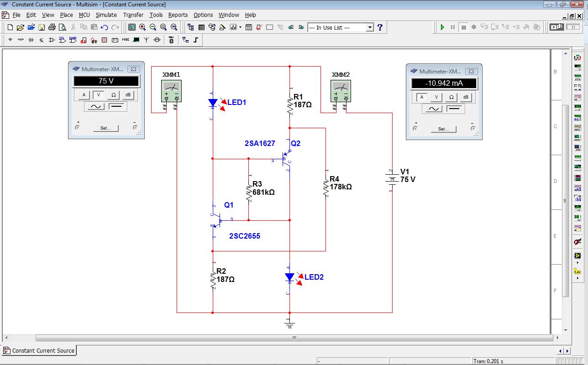The width and height of the screenshot is (588, 365).
Task: Zoom out of the schematic
Action: coord(153,27)
